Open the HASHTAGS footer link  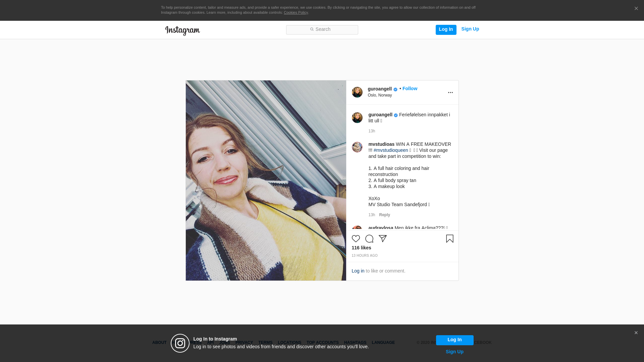tap(355, 343)
